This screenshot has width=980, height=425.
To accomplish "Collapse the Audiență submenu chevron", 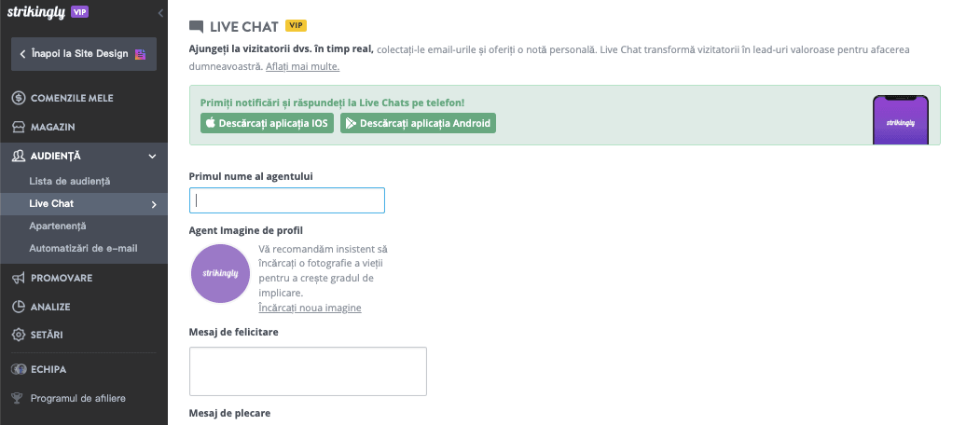I will point(153,157).
